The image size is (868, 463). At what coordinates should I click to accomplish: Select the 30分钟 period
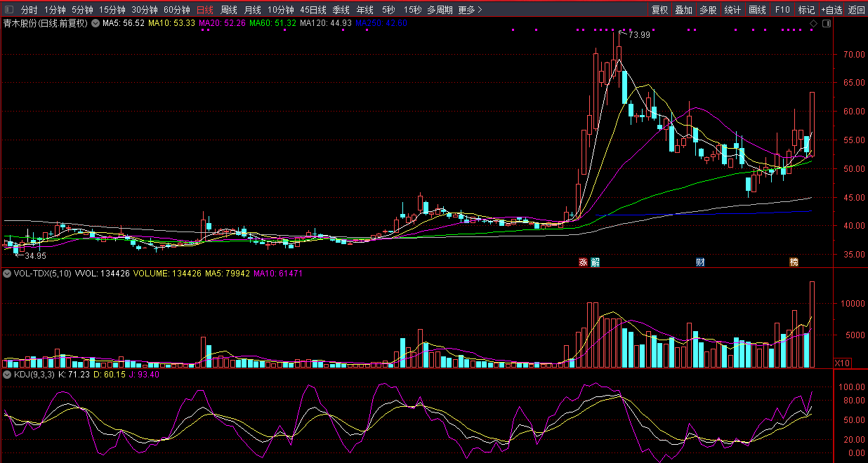pyautogui.click(x=145, y=10)
